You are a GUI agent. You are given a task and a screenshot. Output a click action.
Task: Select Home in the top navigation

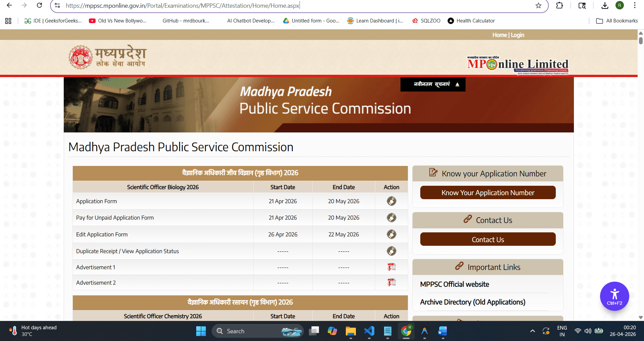tap(499, 35)
